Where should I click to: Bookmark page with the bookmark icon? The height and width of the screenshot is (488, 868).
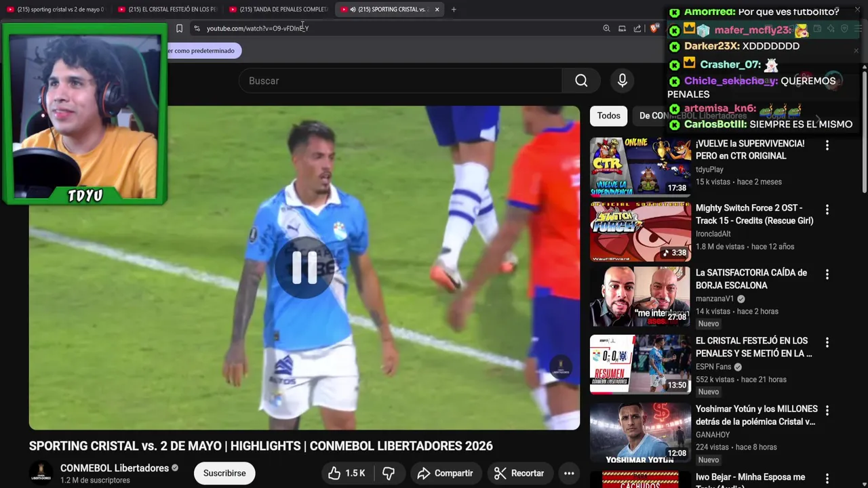coord(179,28)
